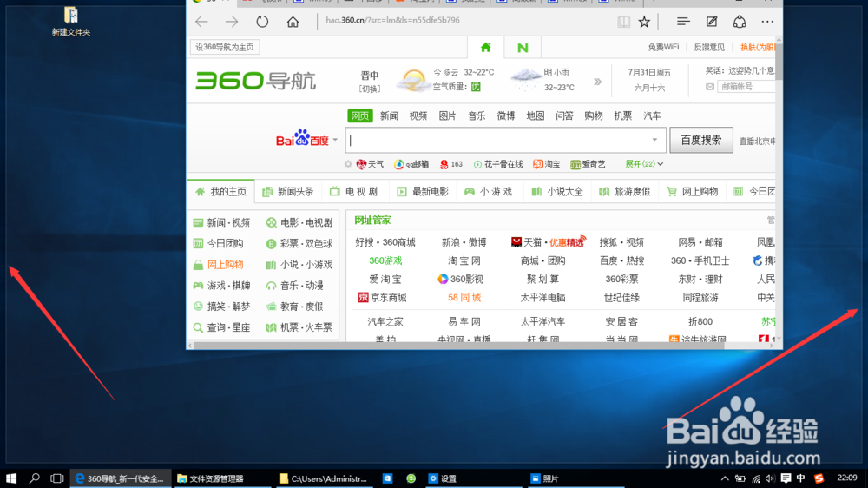Click the Wi-Fi network tray icon
The image size is (868, 488).
point(756,478)
